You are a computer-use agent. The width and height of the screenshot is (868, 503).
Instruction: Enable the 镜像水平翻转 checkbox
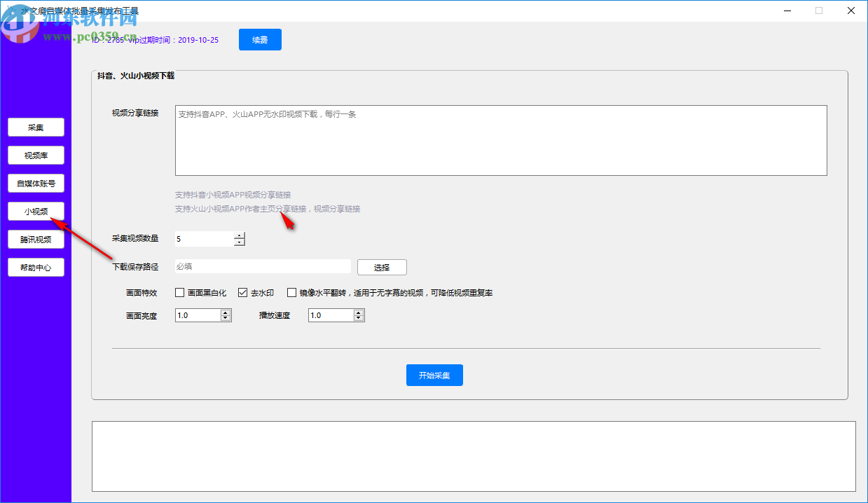[x=292, y=293]
